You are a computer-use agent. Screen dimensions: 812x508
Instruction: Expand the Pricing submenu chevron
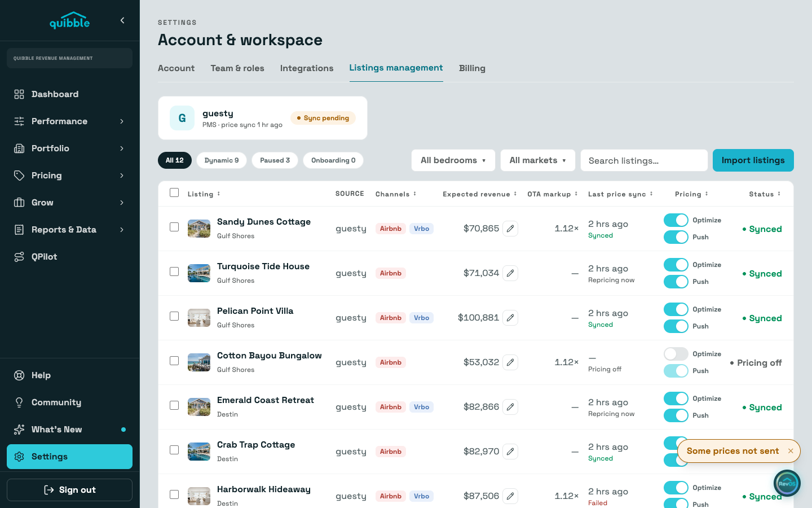click(x=122, y=176)
